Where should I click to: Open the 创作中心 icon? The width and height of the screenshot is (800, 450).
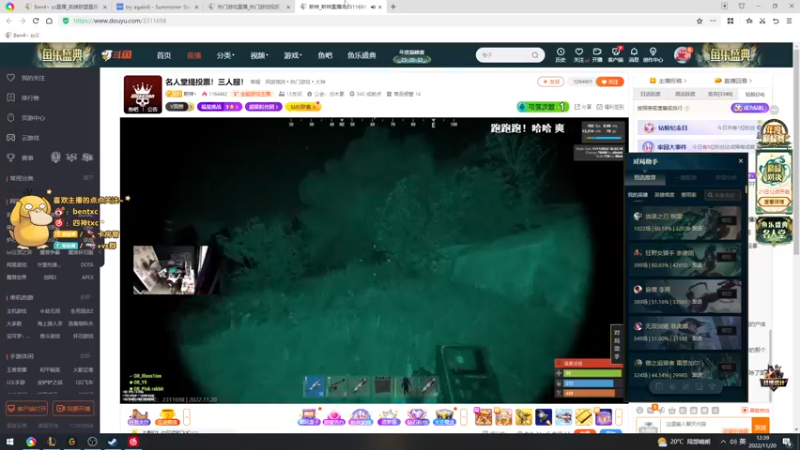click(x=653, y=55)
